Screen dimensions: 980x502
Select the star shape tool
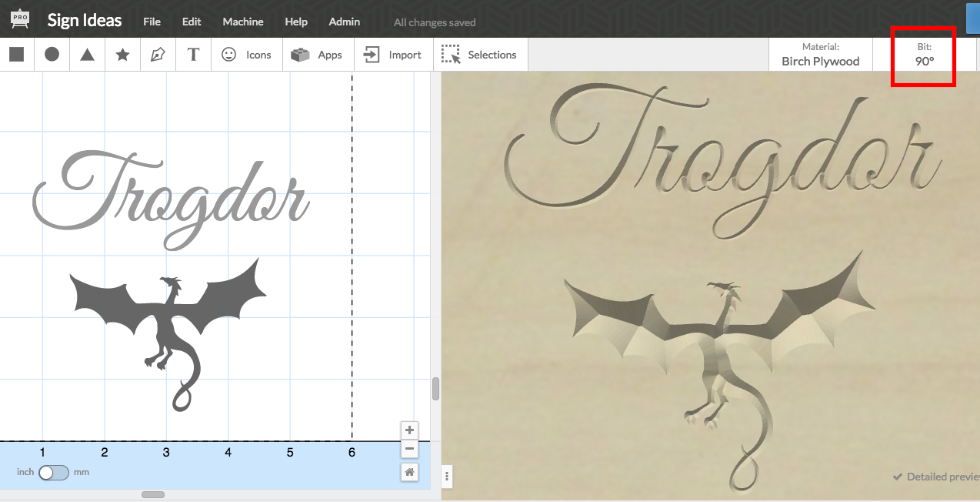click(122, 55)
